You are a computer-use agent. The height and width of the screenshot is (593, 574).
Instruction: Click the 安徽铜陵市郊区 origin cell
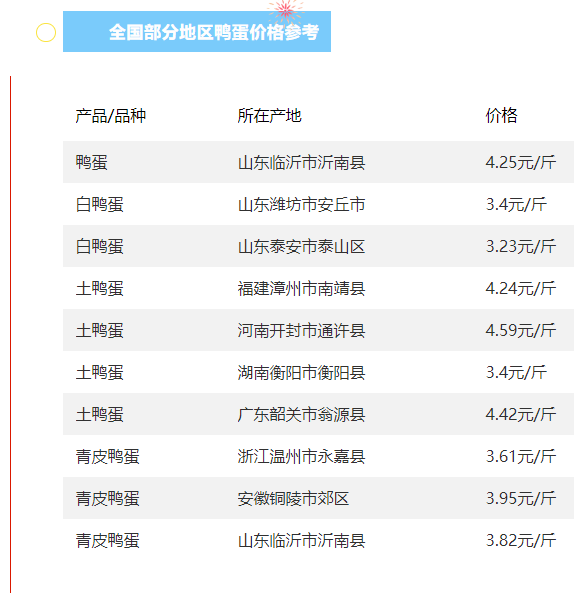click(x=293, y=498)
